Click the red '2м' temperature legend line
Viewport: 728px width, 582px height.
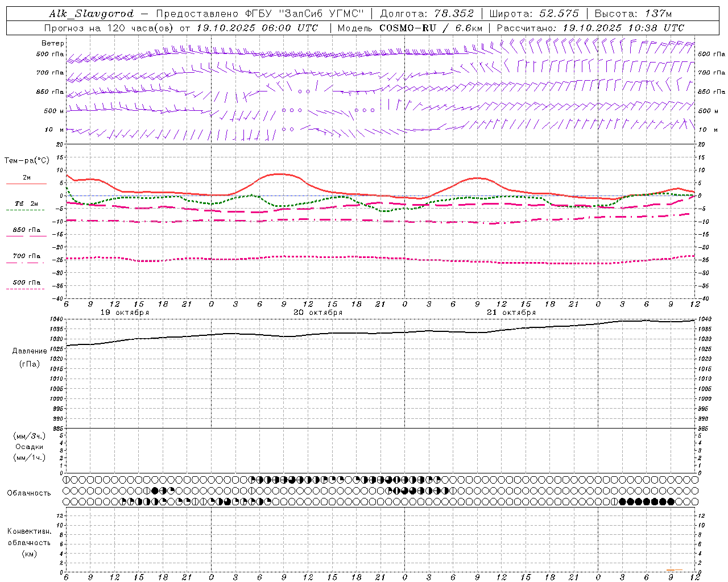click(26, 184)
